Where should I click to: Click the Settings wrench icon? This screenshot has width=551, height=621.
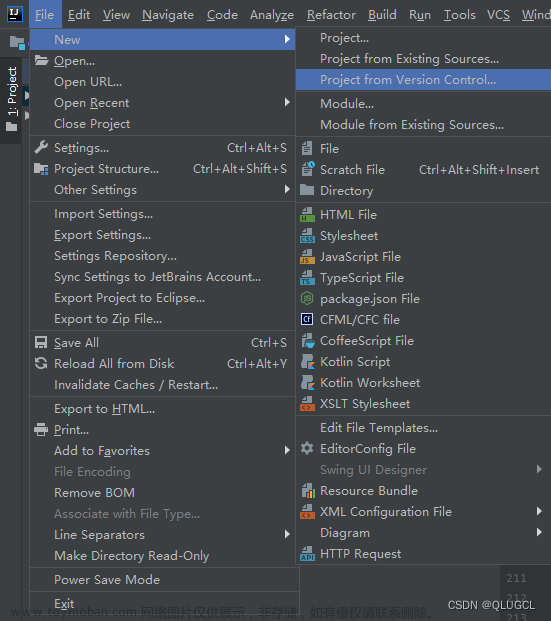click(41, 147)
